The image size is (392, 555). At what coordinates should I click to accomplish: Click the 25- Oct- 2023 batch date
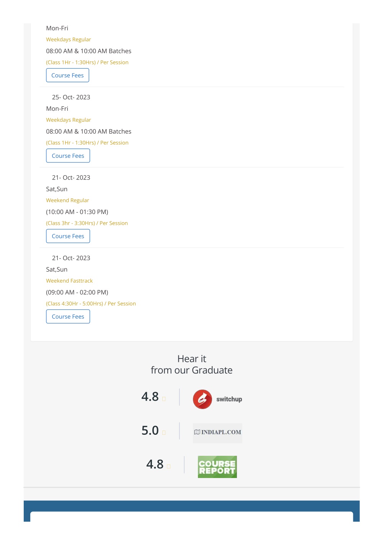coord(71,97)
